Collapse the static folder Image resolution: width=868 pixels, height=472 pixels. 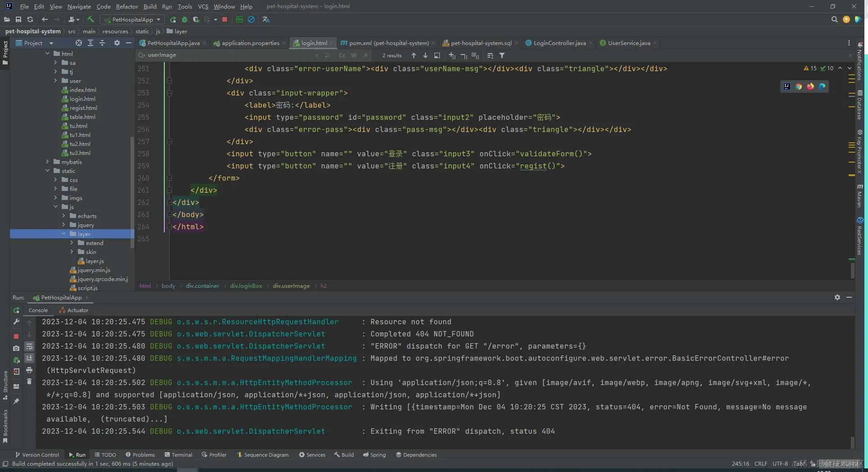[48, 171]
